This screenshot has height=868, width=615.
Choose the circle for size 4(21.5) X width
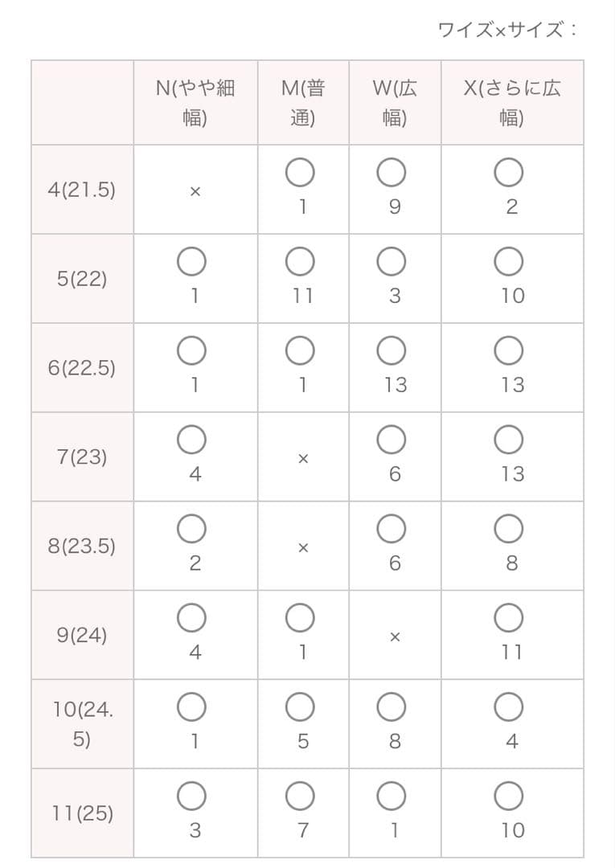coord(509,173)
